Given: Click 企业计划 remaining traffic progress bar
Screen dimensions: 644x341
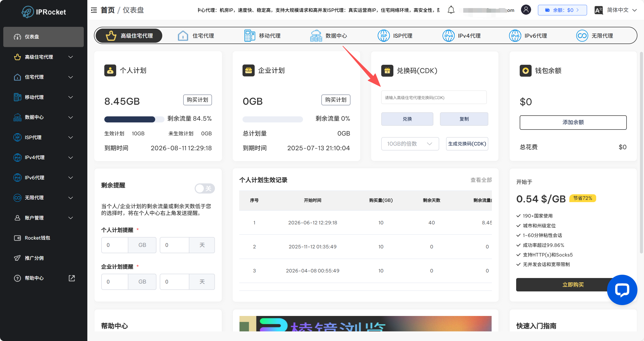Looking at the screenshot, I should (273, 119).
